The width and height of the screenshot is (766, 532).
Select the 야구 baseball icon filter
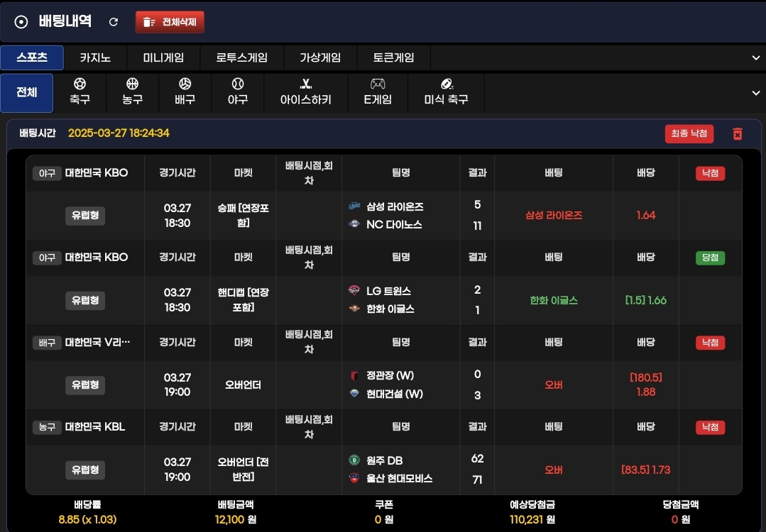238,92
